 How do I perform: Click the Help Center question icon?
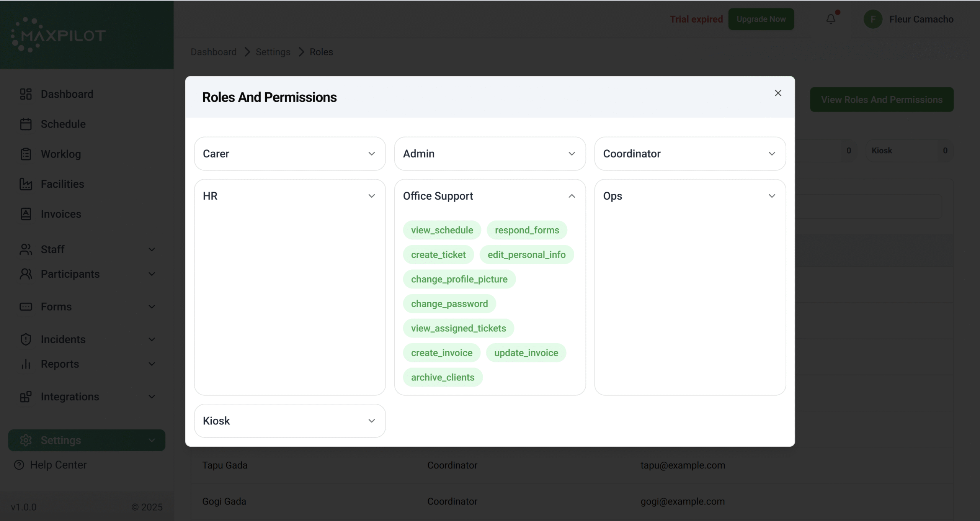click(x=19, y=465)
